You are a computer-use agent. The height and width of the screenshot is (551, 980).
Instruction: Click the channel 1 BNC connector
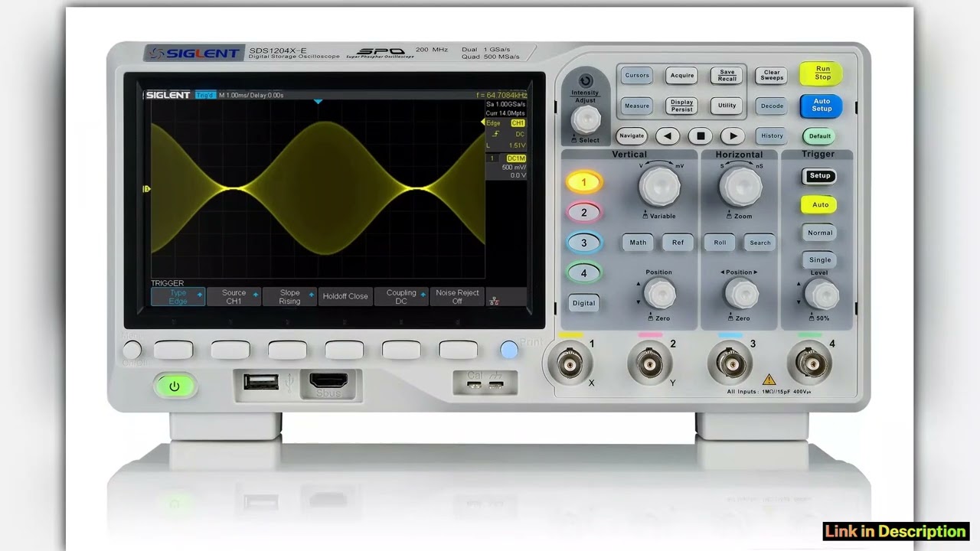pyautogui.click(x=569, y=364)
